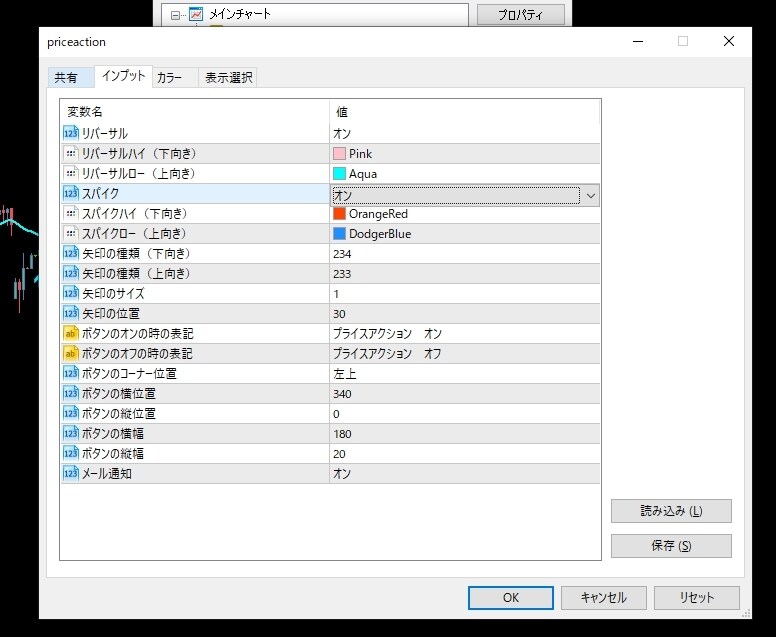
Task: Click the integer icon beside ボタンの横幅
Action: coord(71,433)
